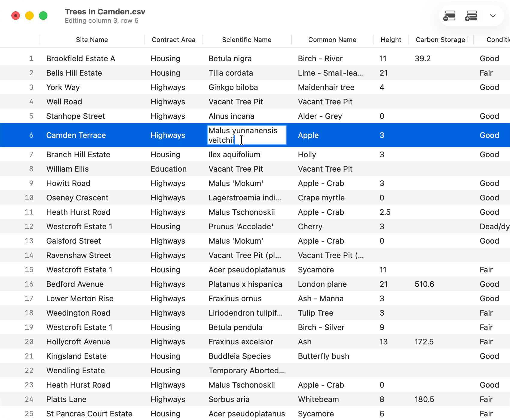Click the London plane cell
Image resolution: width=510 pixels, height=420 pixels.
click(x=322, y=284)
